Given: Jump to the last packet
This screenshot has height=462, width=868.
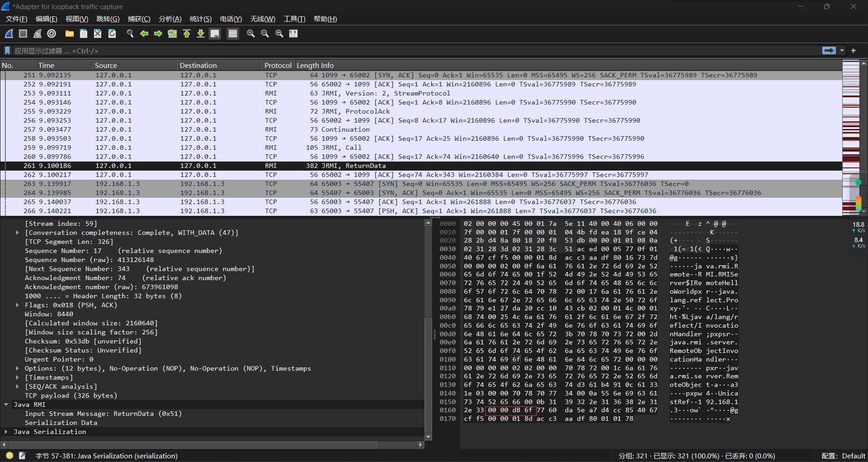Looking at the screenshot, I should pyautogui.click(x=201, y=33).
